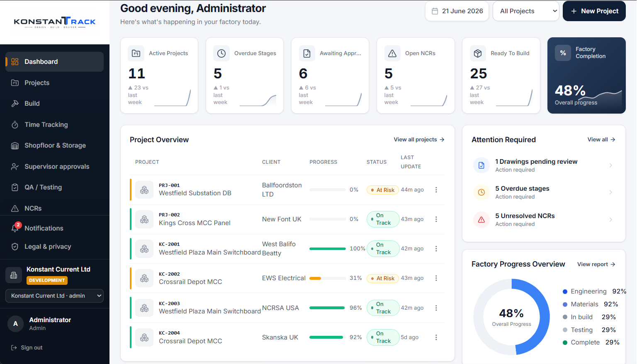Click the KC-2001 project row icon
Viewport: 637px width, 364px height.
tap(144, 249)
